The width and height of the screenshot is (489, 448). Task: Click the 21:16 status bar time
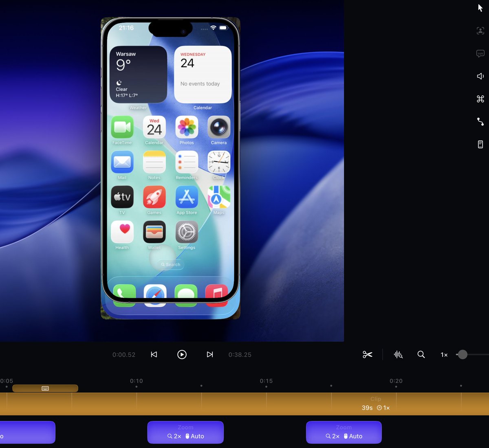(x=126, y=28)
